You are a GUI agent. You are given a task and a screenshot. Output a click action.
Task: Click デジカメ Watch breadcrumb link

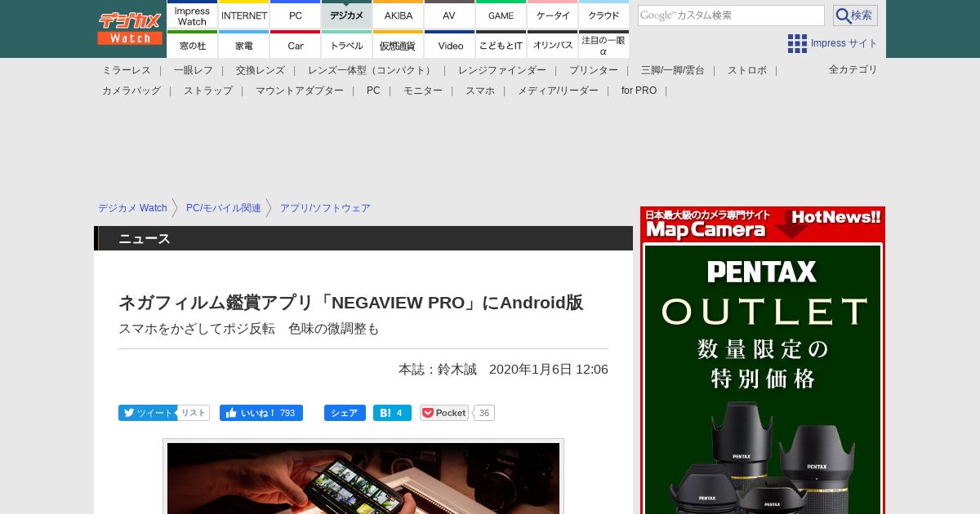(132, 208)
